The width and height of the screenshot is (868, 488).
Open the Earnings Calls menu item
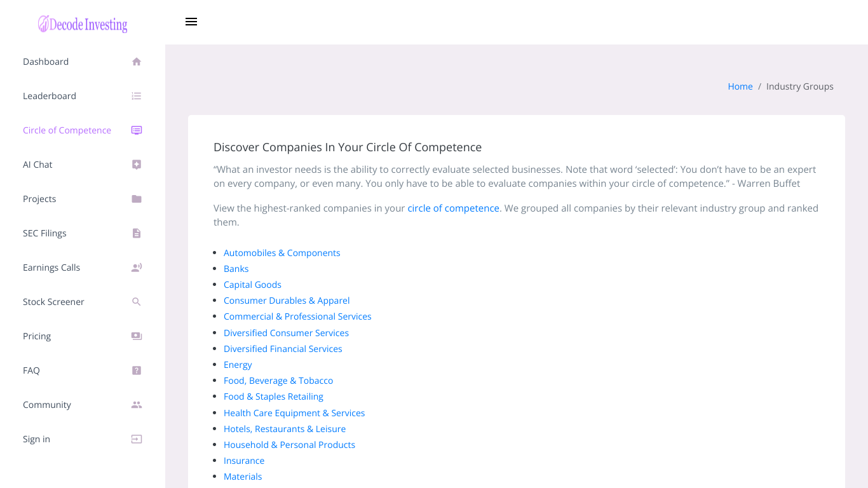tap(83, 268)
